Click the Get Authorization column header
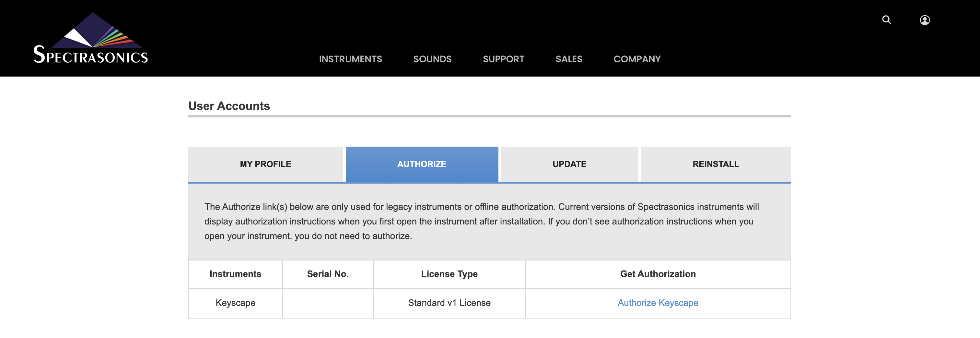The width and height of the screenshot is (980, 338). pyautogui.click(x=658, y=274)
